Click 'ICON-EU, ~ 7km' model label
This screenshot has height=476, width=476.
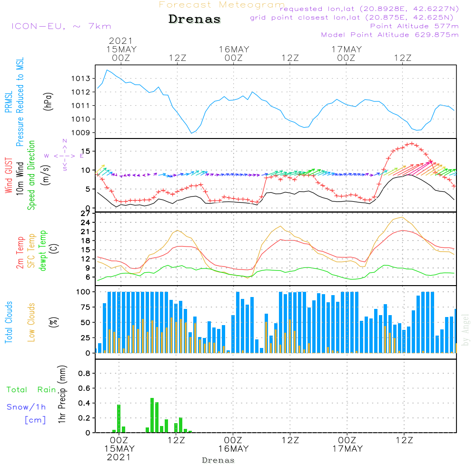click(x=61, y=26)
